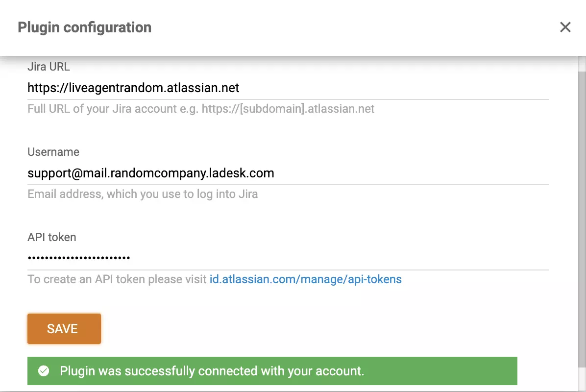The height and width of the screenshot is (392, 586).
Task: Click 'Plugin was successfully connected' text
Action: [211, 371]
